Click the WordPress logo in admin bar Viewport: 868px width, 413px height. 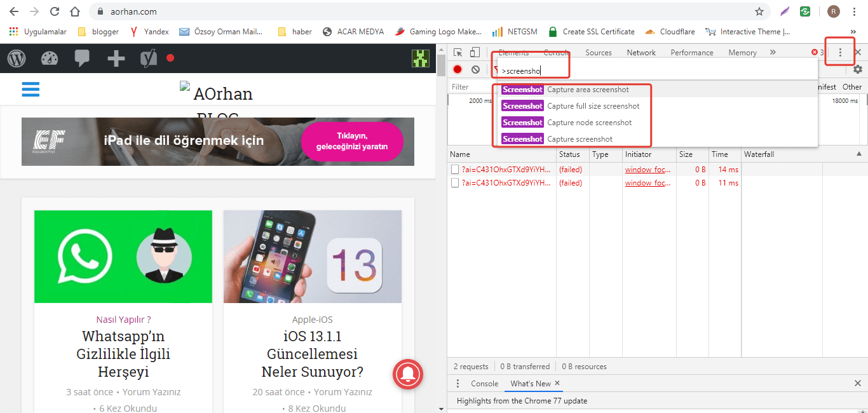[x=17, y=58]
